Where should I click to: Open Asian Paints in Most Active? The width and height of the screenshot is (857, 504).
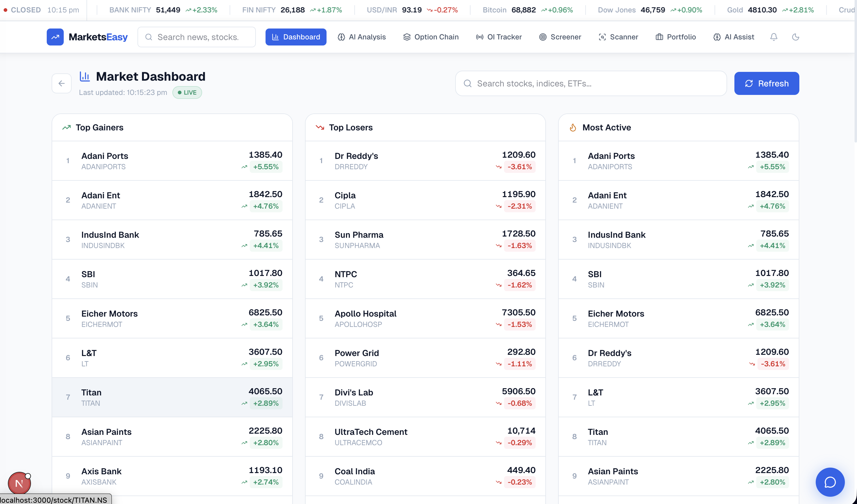[679, 476]
